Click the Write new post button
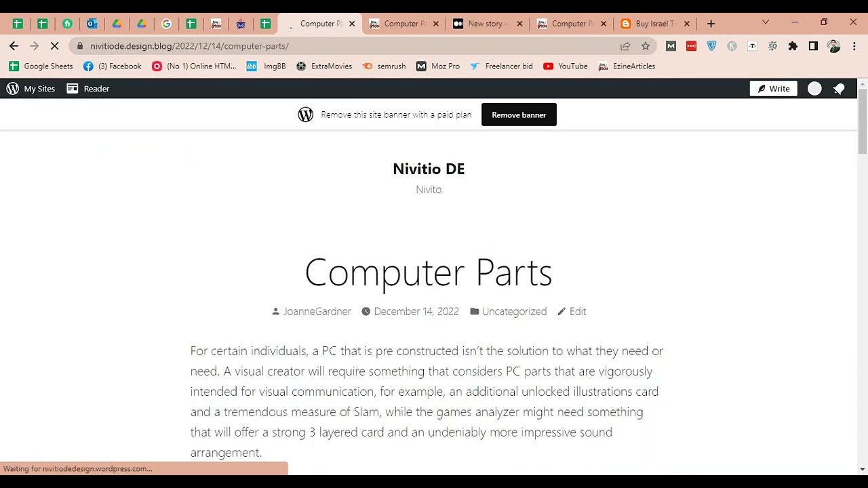 [774, 89]
